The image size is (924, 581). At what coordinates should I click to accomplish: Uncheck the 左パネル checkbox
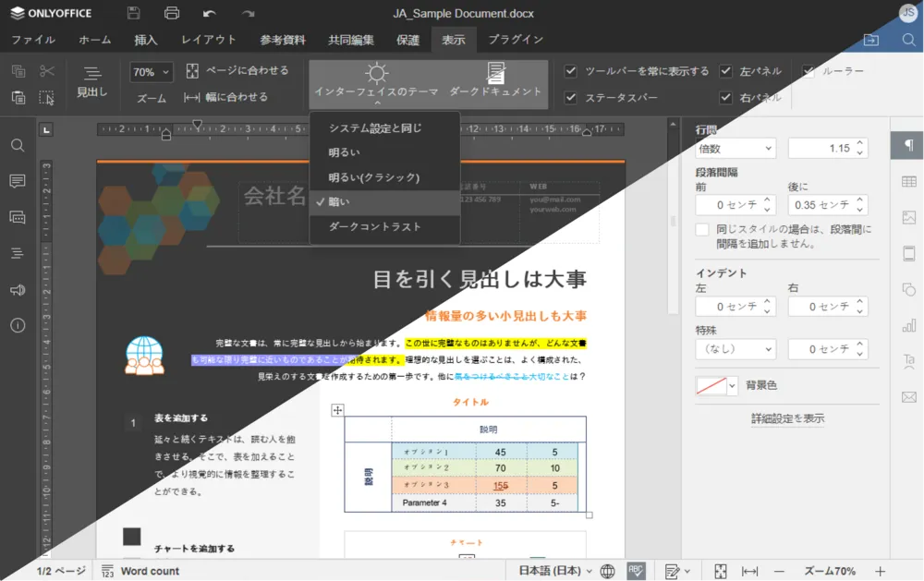(x=726, y=71)
